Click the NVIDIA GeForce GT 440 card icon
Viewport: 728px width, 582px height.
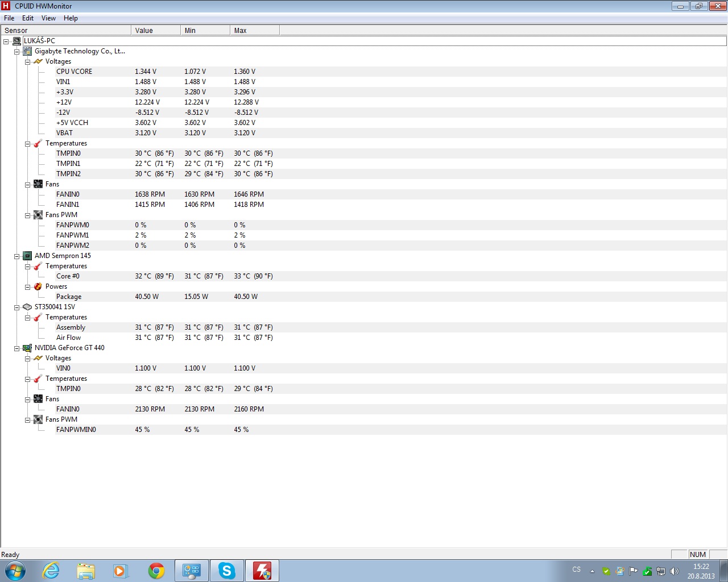click(x=27, y=348)
